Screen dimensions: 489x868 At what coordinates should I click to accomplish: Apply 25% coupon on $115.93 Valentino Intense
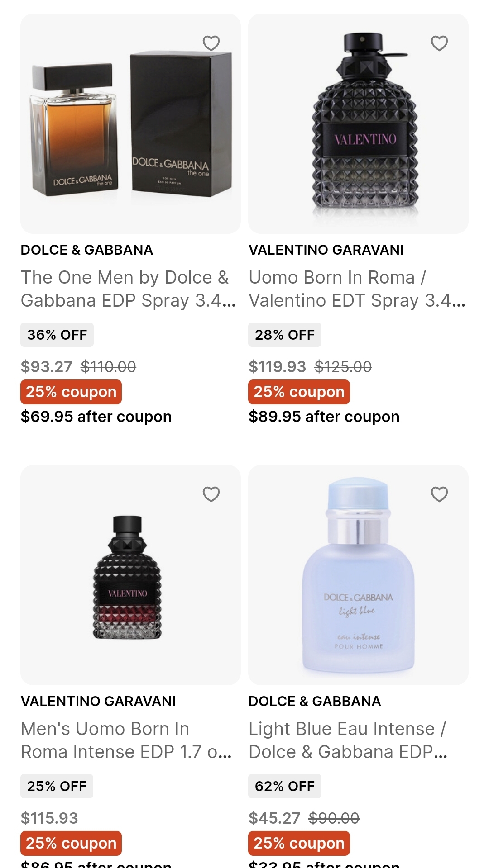pos(71,843)
